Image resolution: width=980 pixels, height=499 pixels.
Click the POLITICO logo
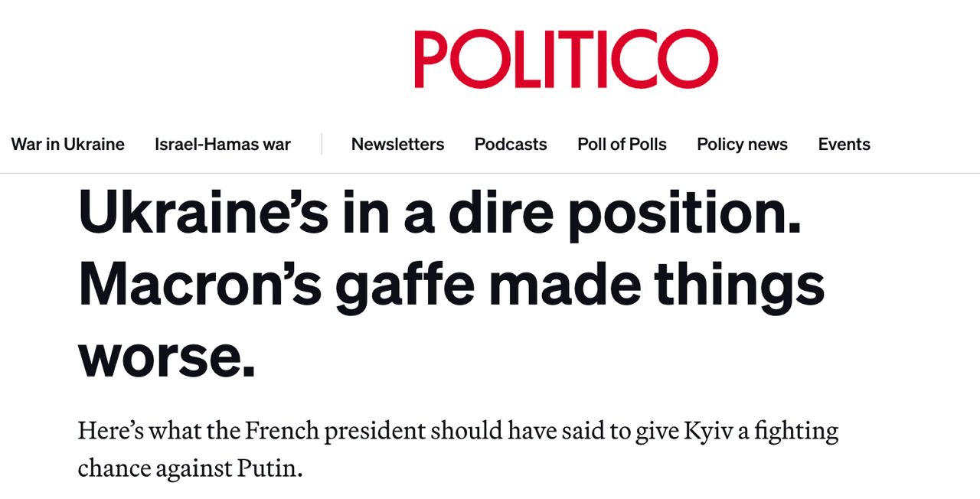pyautogui.click(x=566, y=59)
